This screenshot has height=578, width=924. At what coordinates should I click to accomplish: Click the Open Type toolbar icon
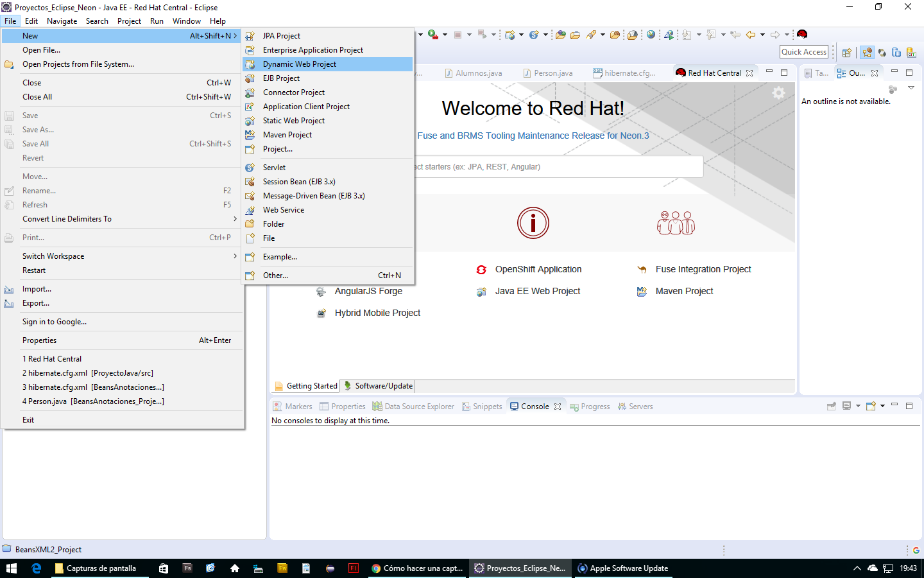(x=561, y=35)
